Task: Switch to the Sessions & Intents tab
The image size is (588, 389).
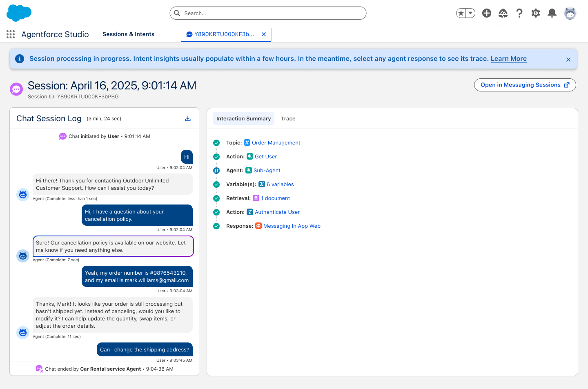Action: coord(128,34)
